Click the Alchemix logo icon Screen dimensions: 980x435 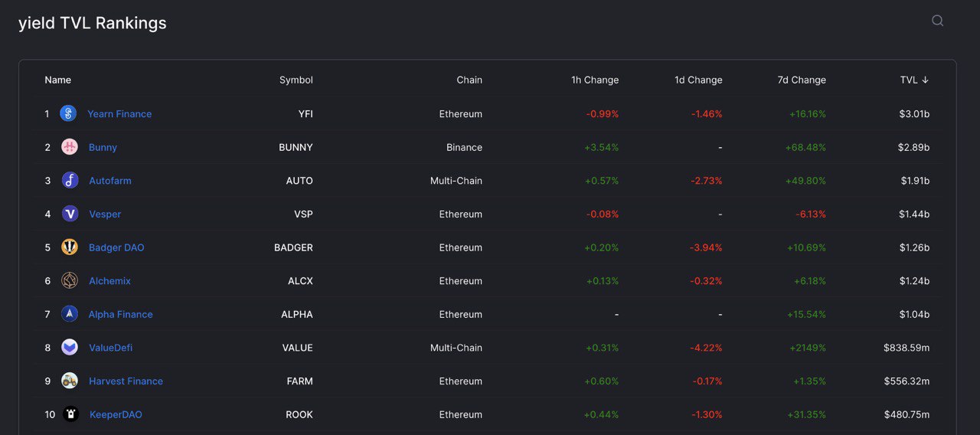click(x=70, y=281)
